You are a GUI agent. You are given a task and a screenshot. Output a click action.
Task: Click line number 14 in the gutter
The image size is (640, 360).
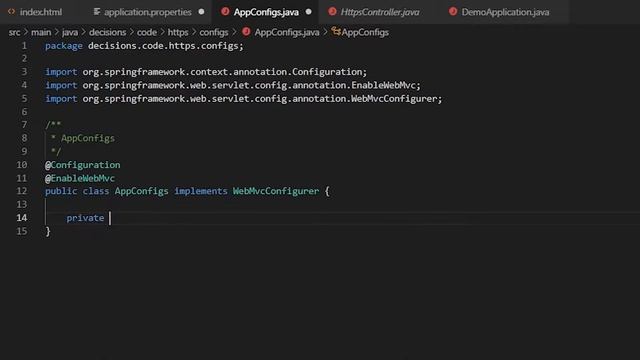point(22,218)
